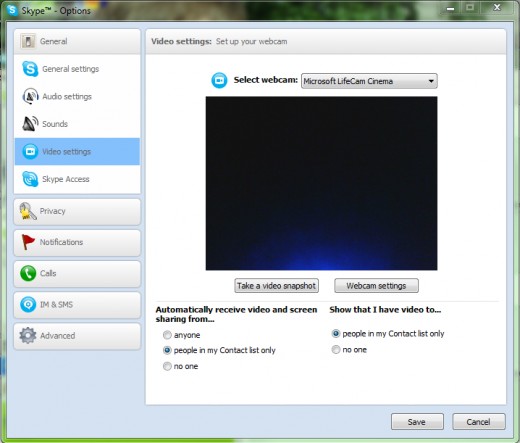Click the Privacy keys icon
The image size is (520, 443).
point(28,211)
